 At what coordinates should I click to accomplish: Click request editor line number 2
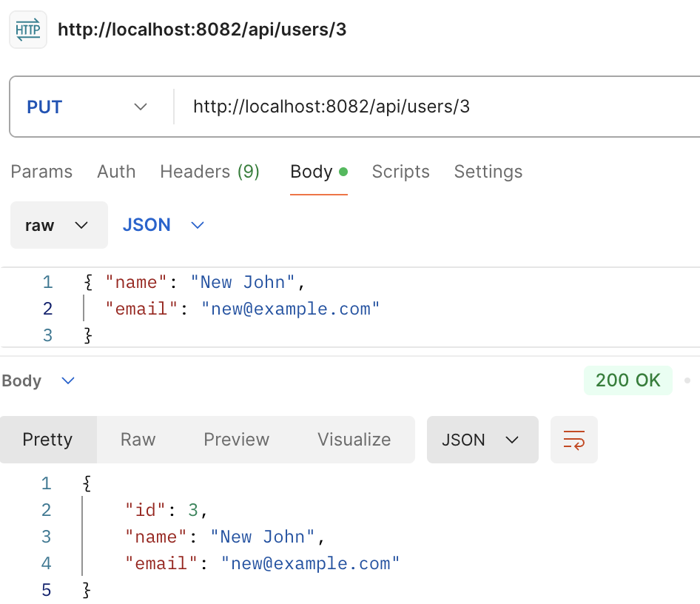pyautogui.click(x=48, y=309)
